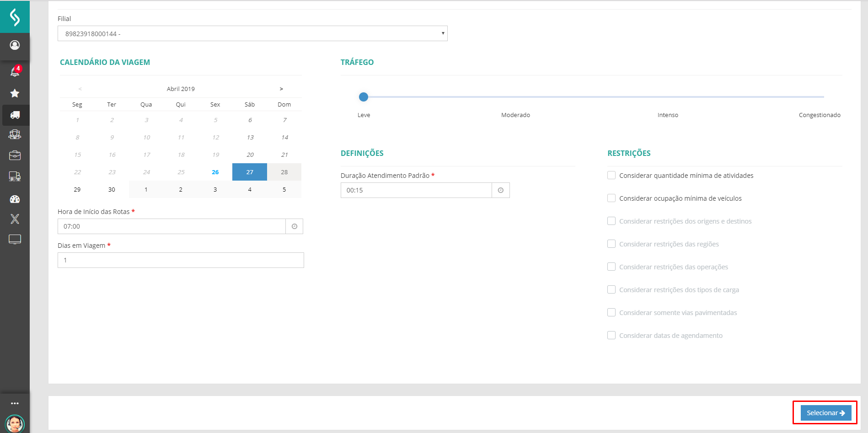
Task: Open the briefcase sidebar icon
Action: pyautogui.click(x=15, y=155)
